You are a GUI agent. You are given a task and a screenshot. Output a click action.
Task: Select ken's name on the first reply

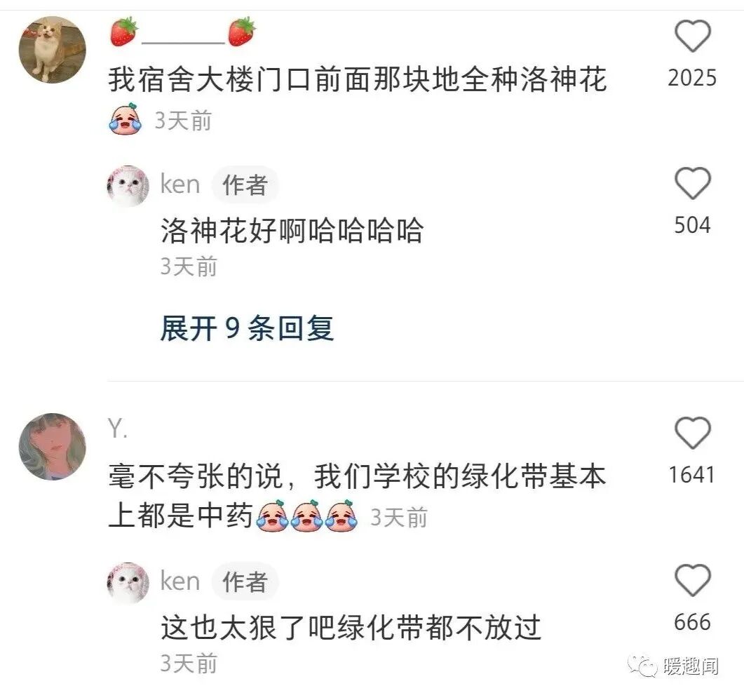[x=180, y=184]
